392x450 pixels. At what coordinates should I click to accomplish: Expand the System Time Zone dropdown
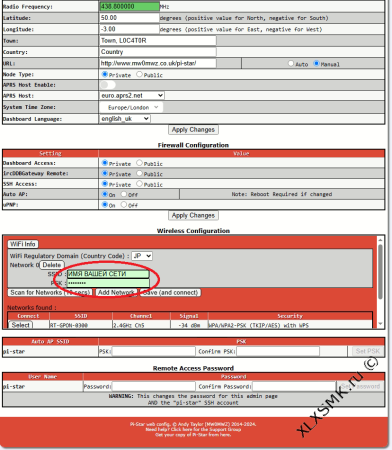[131, 107]
